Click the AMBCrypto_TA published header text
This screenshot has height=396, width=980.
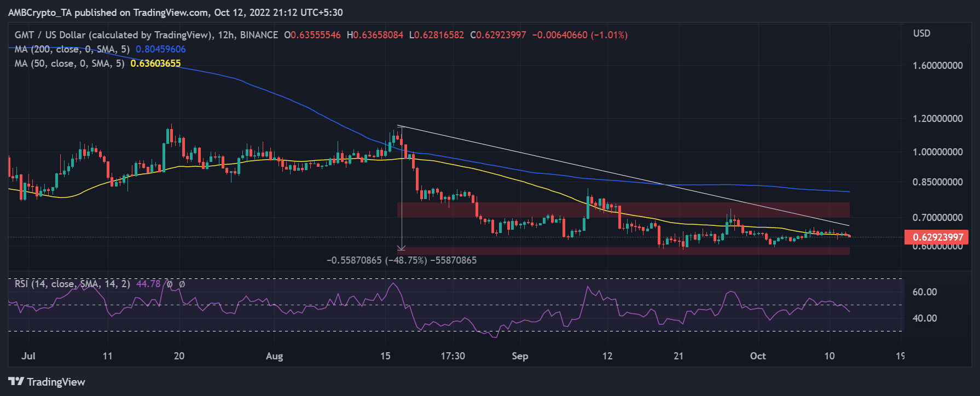176,13
